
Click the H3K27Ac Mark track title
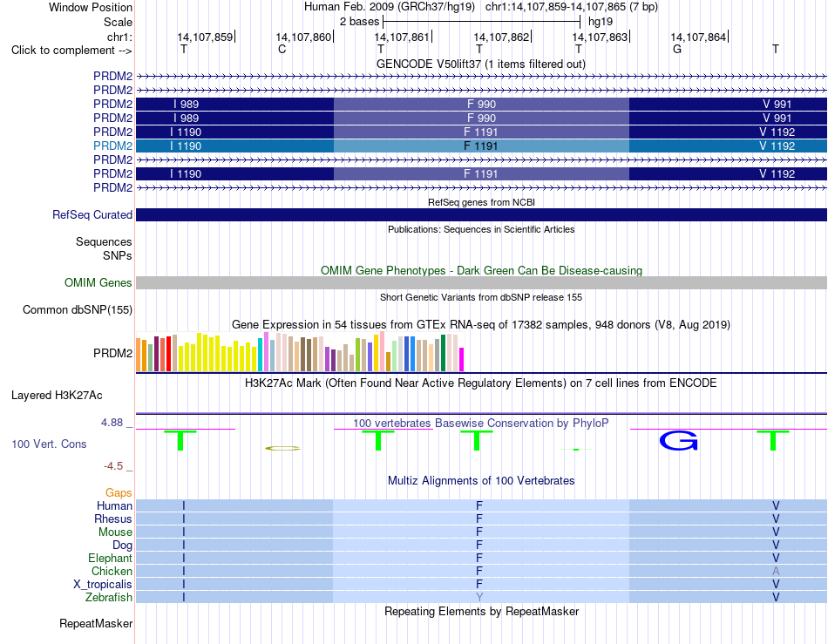(481, 383)
